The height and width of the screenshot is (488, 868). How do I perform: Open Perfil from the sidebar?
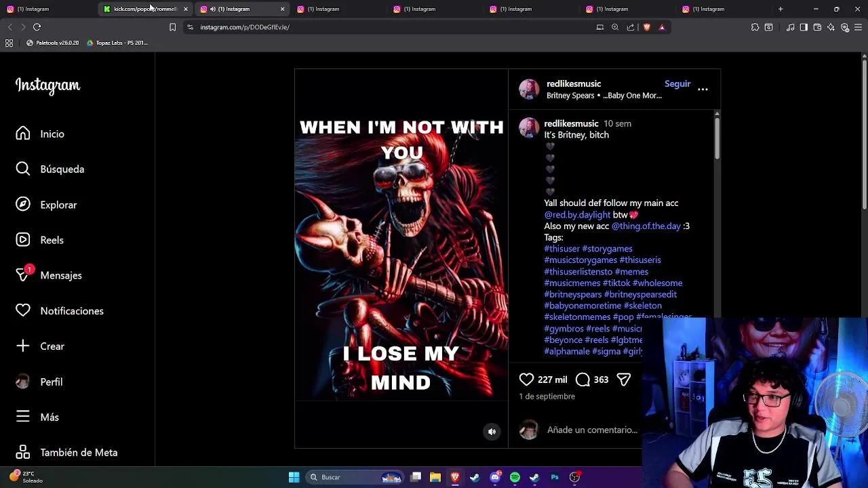(39, 382)
